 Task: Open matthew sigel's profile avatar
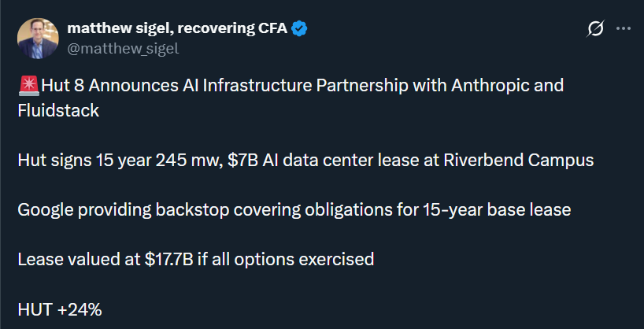pos(37,39)
